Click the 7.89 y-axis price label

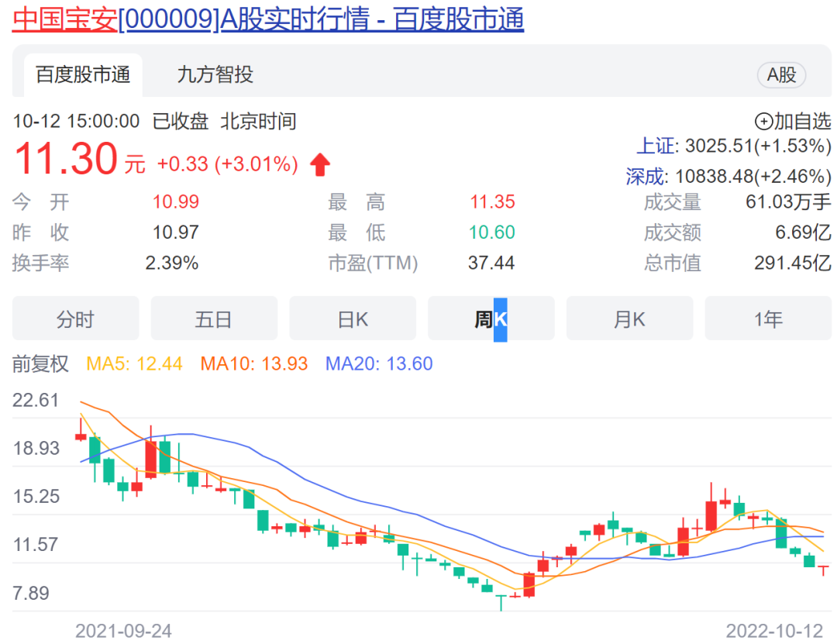pyautogui.click(x=31, y=594)
